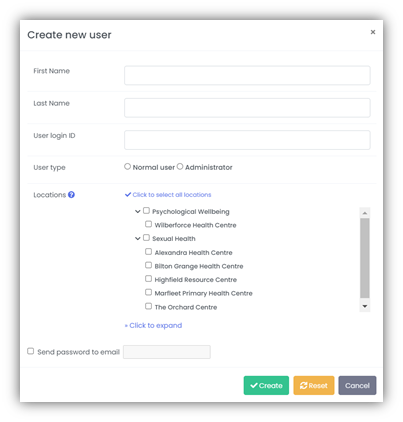Image resolution: width=403 pixels, height=422 pixels.
Task: Click to select all locations link
Action: coord(168,195)
